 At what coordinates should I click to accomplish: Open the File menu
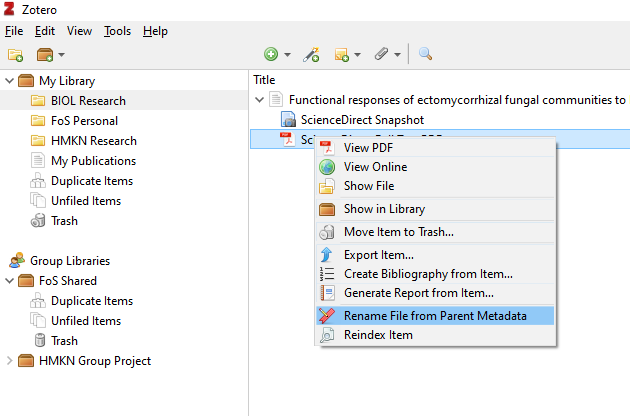[x=14, y=31]
